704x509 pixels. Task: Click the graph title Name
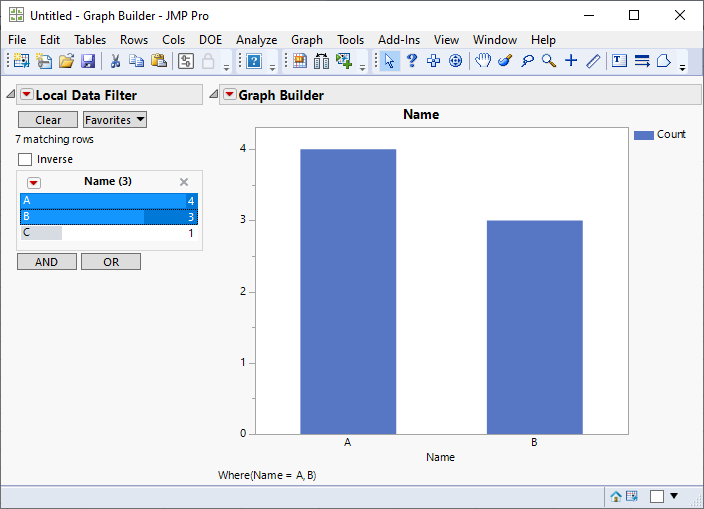click(421, 114)
